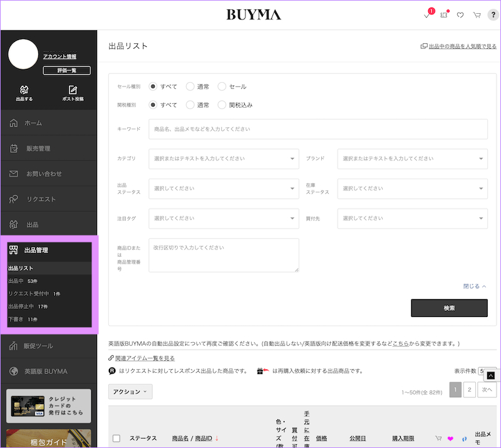This screenshot has height=448, width=501.
Task: Tick the select-all checkbox in table header
Action: click(116, 439)
